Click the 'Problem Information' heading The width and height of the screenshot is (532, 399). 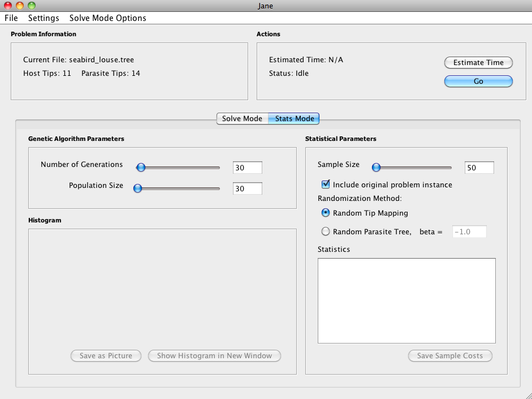point(44,34)
